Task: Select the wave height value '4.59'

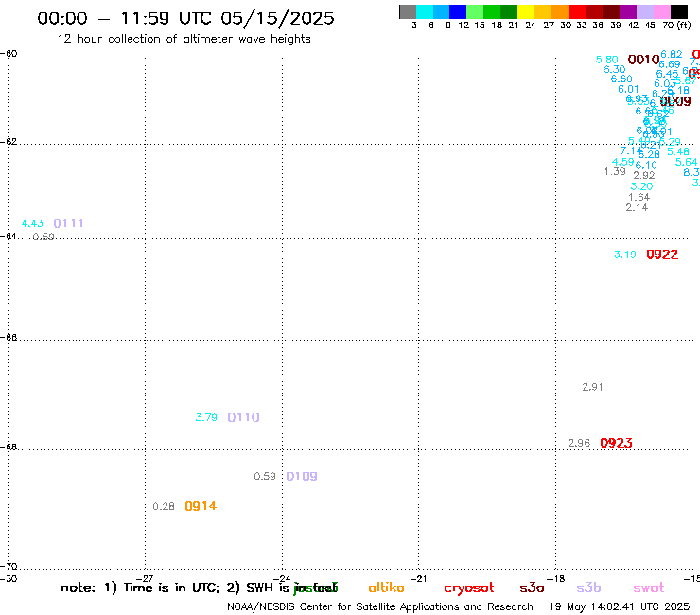Action: pos(622,162)
